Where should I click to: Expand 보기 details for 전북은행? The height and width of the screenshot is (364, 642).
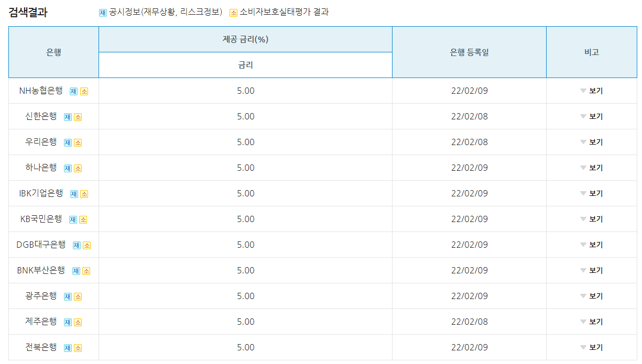pos(591,347)
